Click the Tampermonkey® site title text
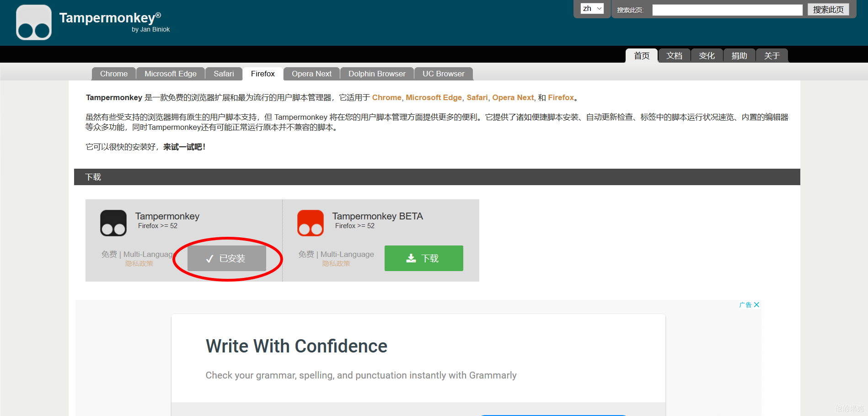This screenshot has width=868, height=416. click(110, 18)
